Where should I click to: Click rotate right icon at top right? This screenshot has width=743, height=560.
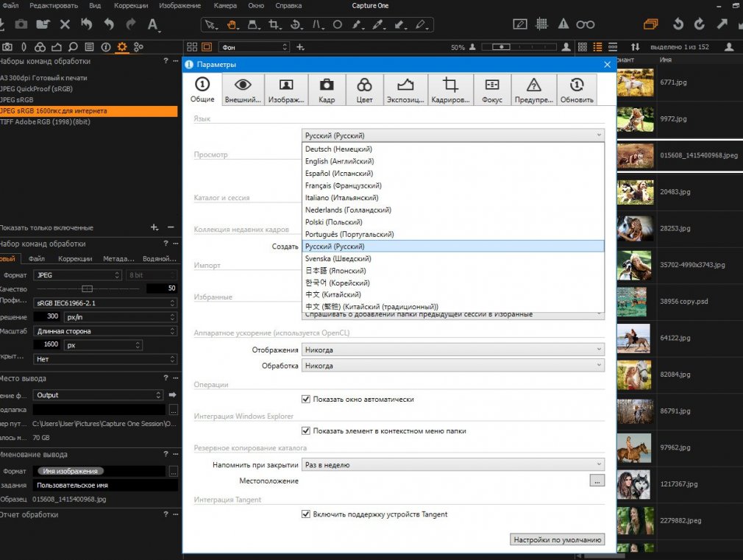coord(700,24)
